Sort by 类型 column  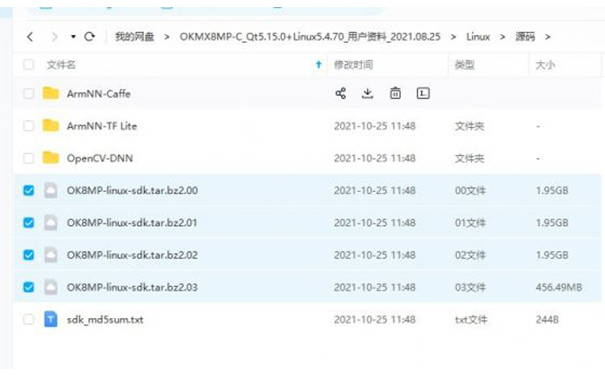(x=465, y=65)
